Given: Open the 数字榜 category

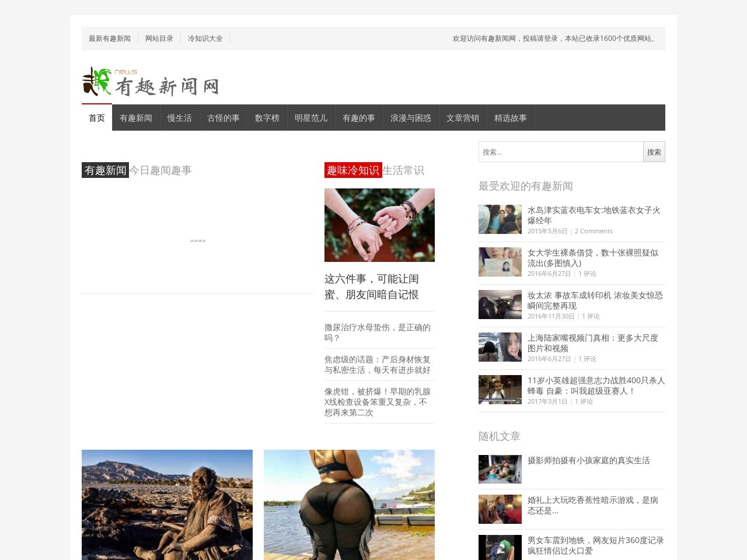Looking at the screenshot, I should click(x=267, y=117).
